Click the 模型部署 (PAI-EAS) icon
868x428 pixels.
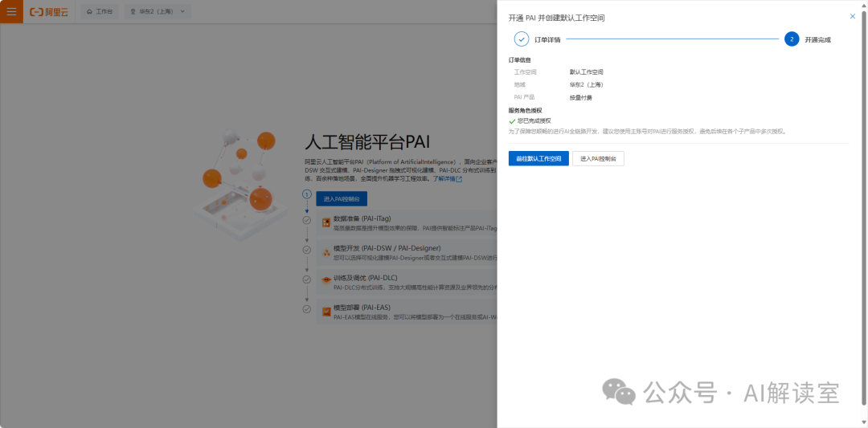pyautogui.click(x=326, y=312)
